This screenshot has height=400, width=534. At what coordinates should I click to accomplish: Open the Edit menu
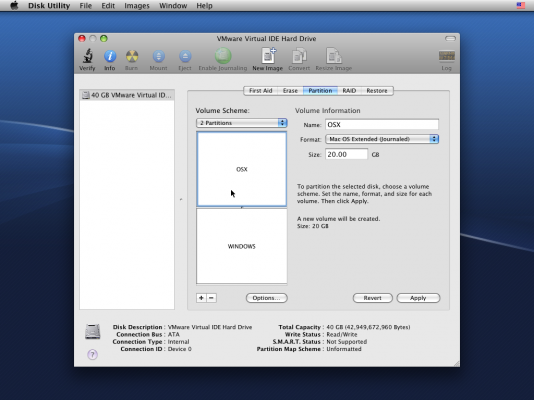tap(108, 5)
